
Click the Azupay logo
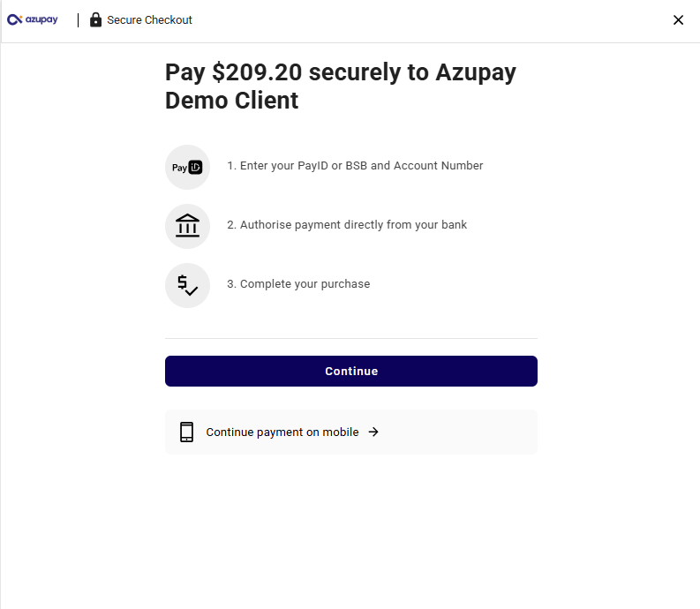(x=32, y=19)
